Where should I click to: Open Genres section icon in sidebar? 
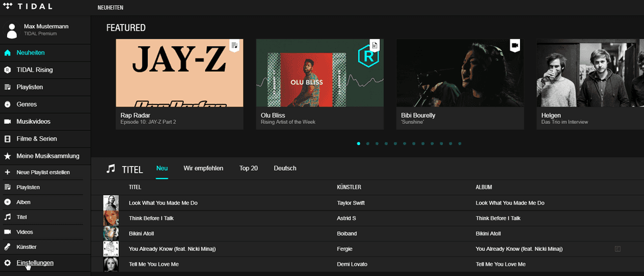[8, 104]
